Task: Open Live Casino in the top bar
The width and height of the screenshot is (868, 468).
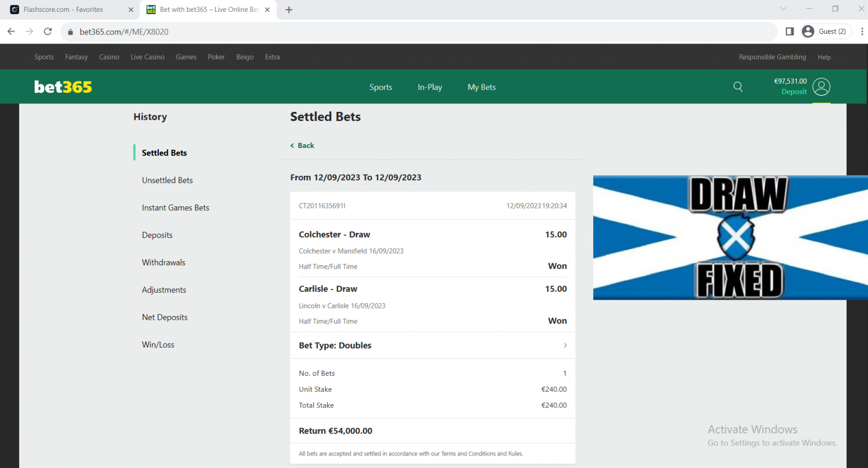Action: [147, 57]
